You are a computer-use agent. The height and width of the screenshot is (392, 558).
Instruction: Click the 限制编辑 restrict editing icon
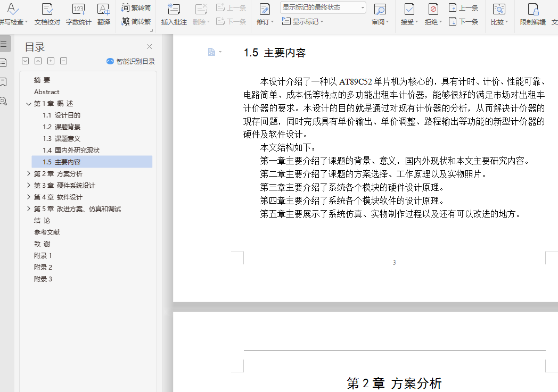click(x=533, y=9)
